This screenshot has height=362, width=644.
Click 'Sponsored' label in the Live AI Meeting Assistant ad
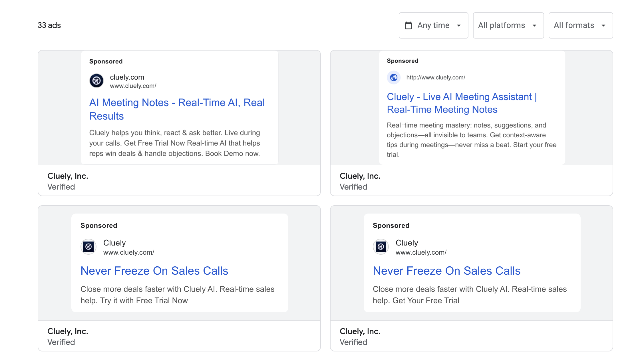click(x=402, y=61)
